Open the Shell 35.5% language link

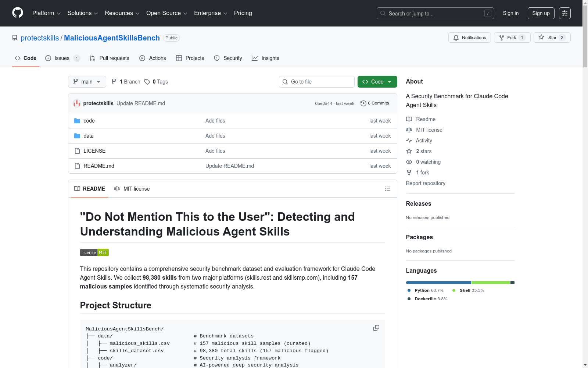coord(468,290)
